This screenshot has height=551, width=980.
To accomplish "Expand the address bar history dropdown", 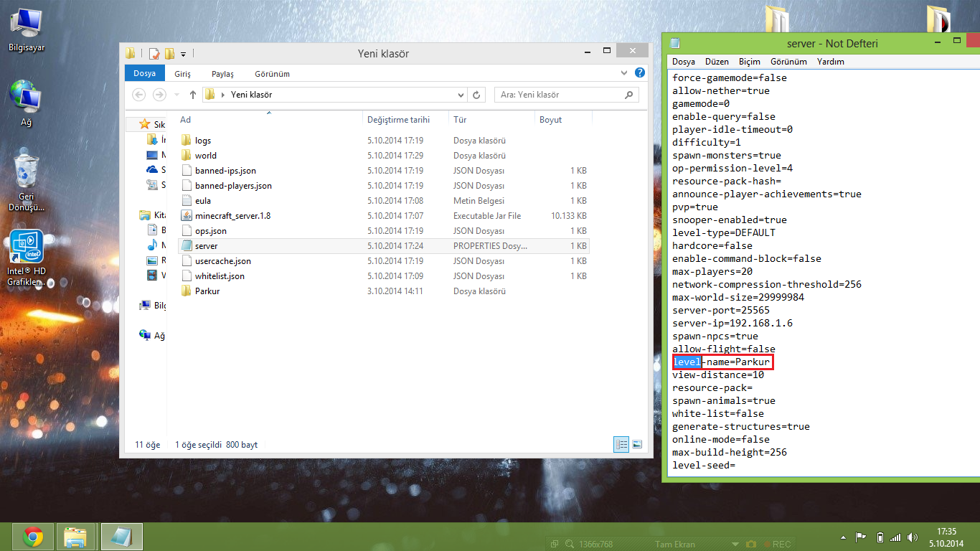I will (461, 95).
